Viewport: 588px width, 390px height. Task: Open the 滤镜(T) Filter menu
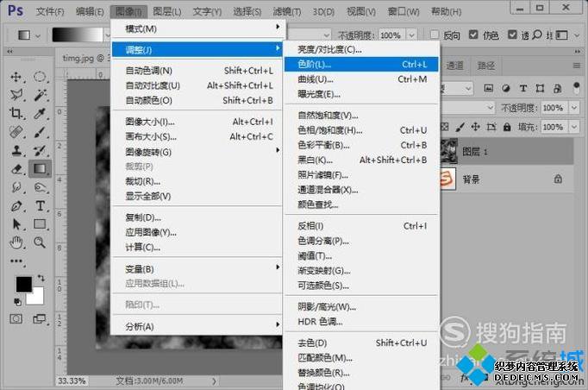287,11
